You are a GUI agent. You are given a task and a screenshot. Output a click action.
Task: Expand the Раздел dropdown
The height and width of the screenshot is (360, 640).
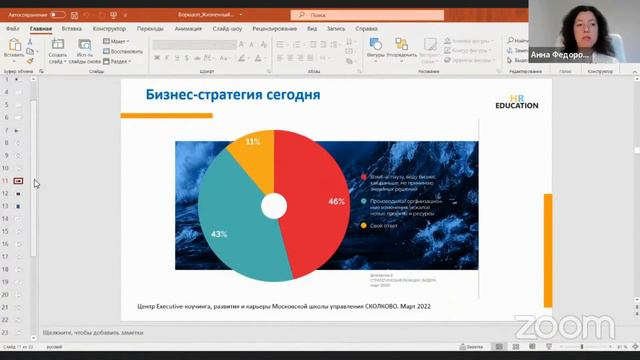(x=117, y=61)
